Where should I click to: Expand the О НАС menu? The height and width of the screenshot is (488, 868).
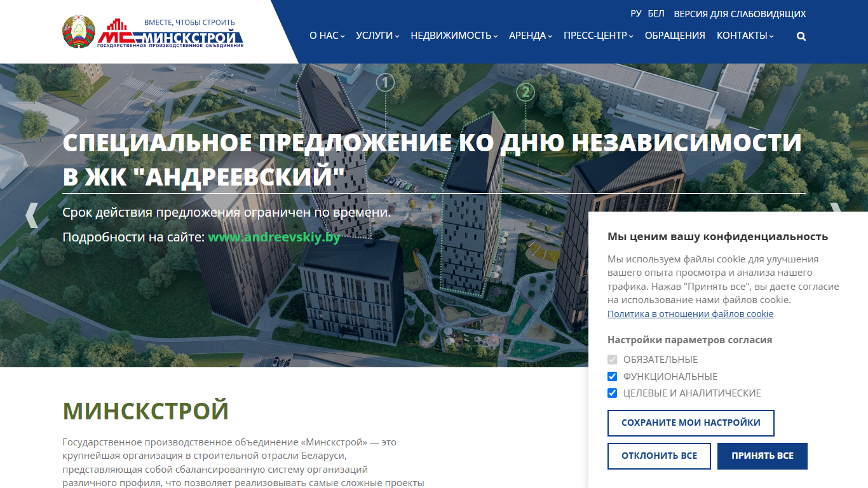coord(327,36)
